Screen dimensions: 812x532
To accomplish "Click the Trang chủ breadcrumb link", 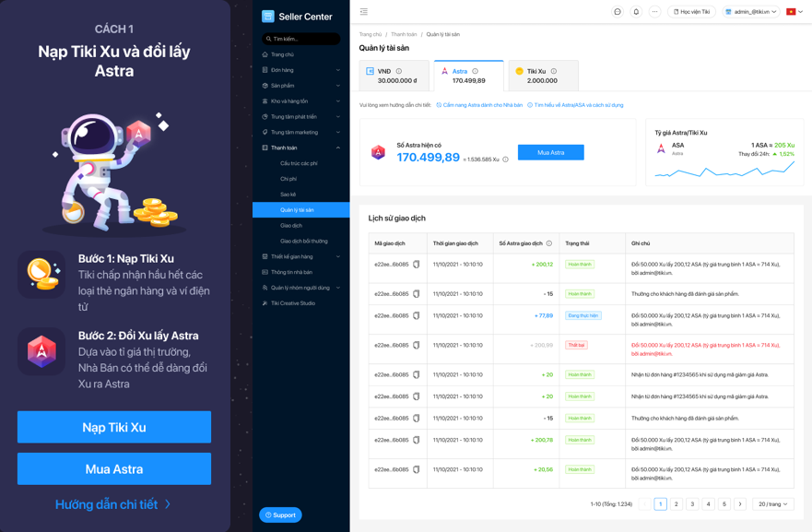I will tap(371, 34).
